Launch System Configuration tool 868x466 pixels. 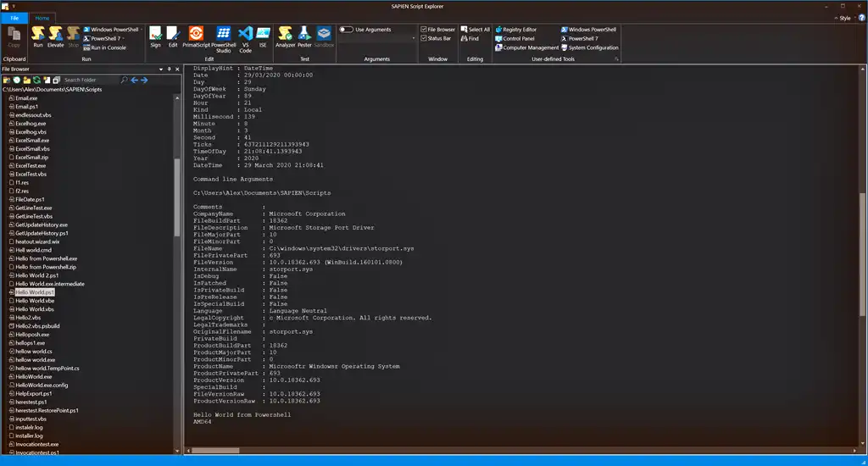tap(590, 47)
